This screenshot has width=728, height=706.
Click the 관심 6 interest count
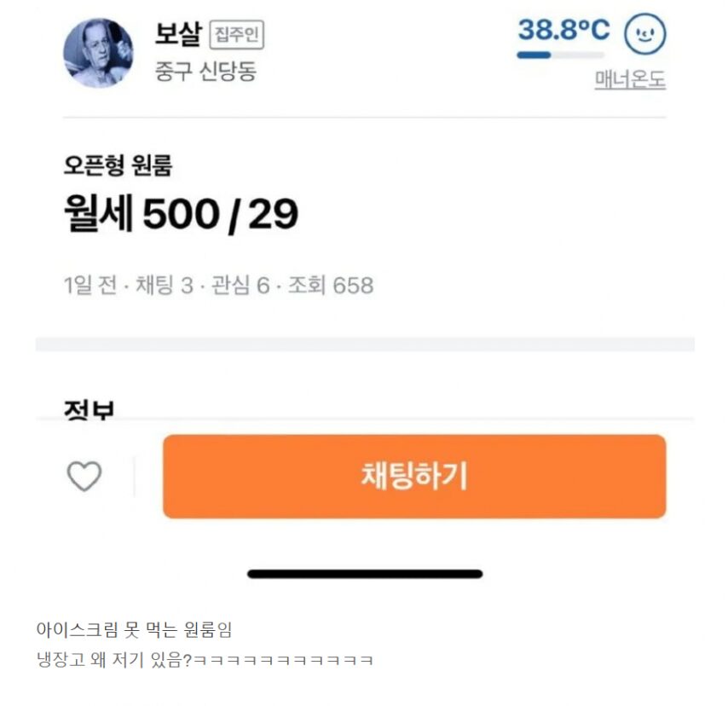point(240,285)
